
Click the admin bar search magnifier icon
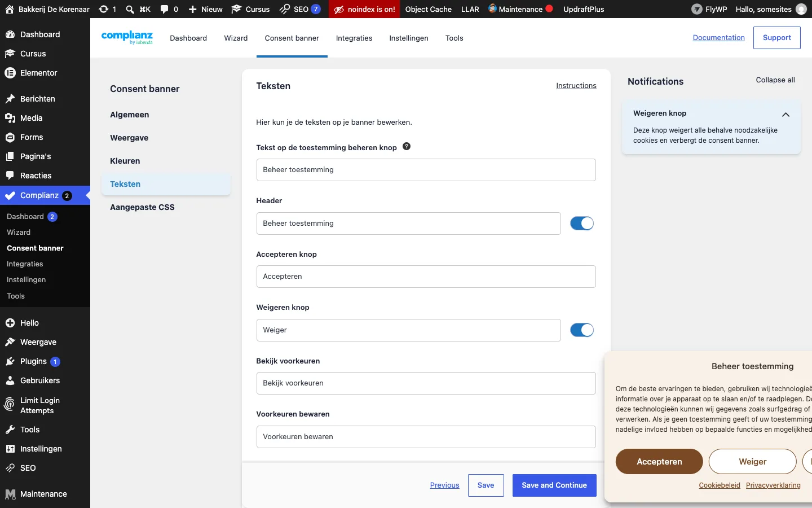(x=130, y=9)
